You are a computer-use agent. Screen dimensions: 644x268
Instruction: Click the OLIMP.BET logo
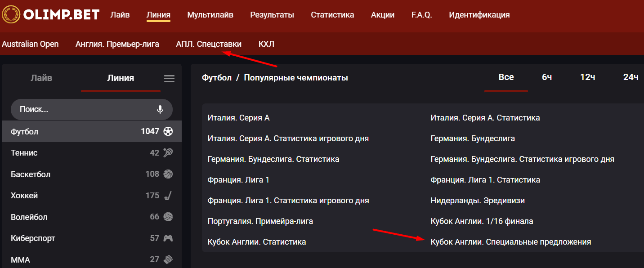pos(51,14)
